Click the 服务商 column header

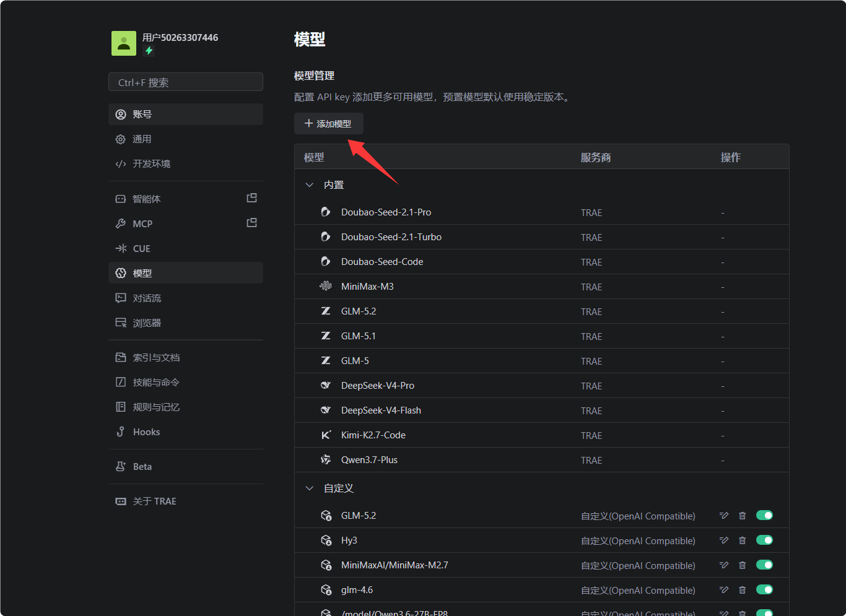pyautogui.click(x=596, y=157)
